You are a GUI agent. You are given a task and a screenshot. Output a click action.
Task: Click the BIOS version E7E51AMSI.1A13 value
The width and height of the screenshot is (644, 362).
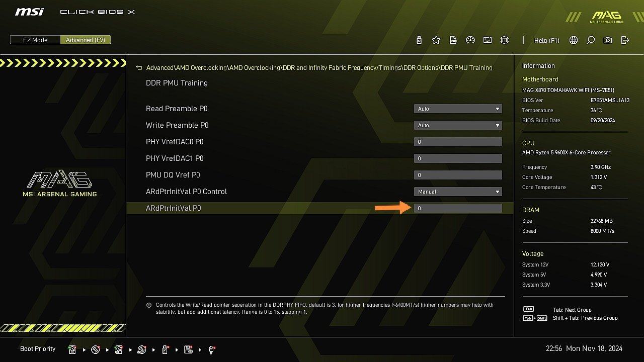coord(610,101)
